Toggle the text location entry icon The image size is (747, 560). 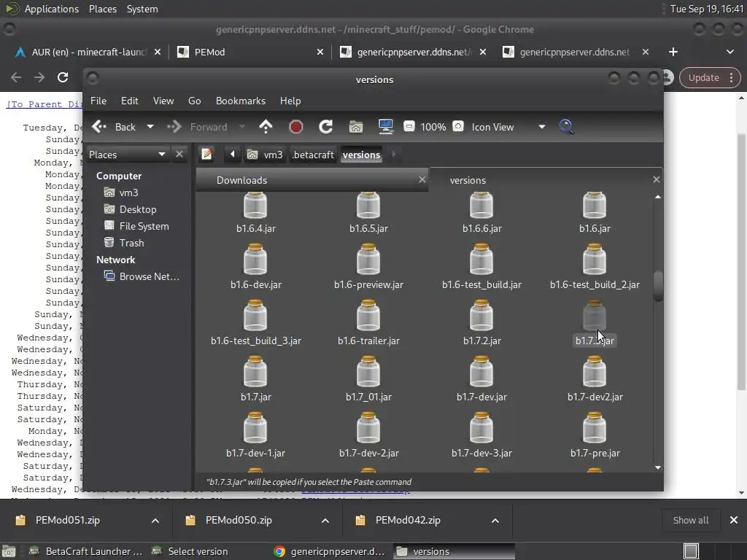point(206,155)
